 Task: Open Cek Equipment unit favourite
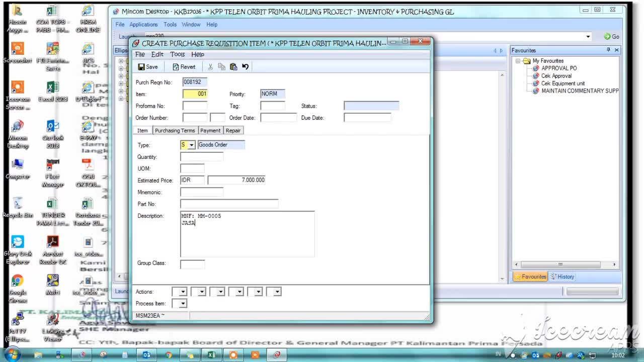point(563,83)
